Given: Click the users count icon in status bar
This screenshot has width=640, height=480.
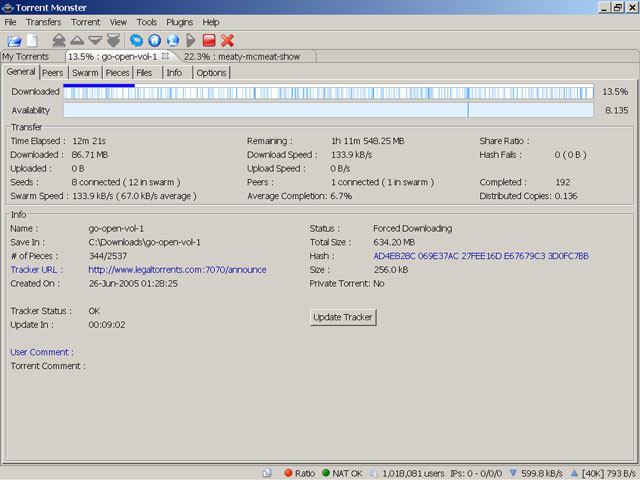Looking at the screenshot, I should pyautogui.click(x=373, y=473).
